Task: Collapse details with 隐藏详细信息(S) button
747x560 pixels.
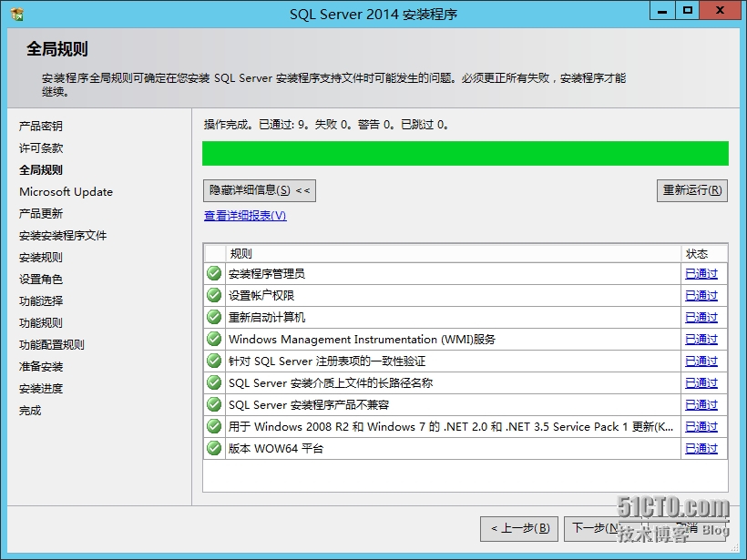Action: click(260, 190)
